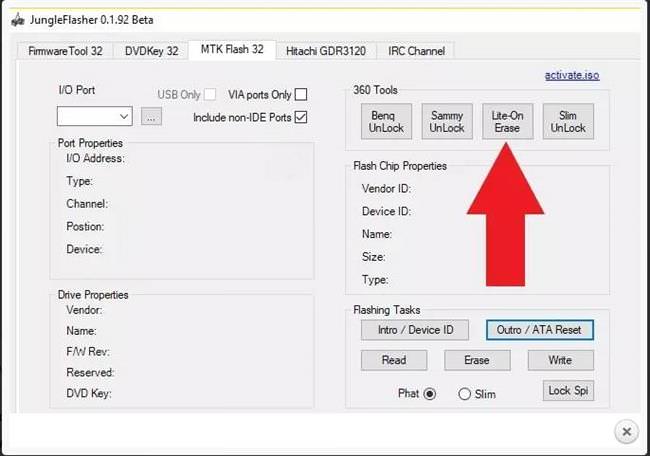650x456 pixels.
Task: Click the I/O Address label
Action: pyautogui.click(x=95, y=158)
